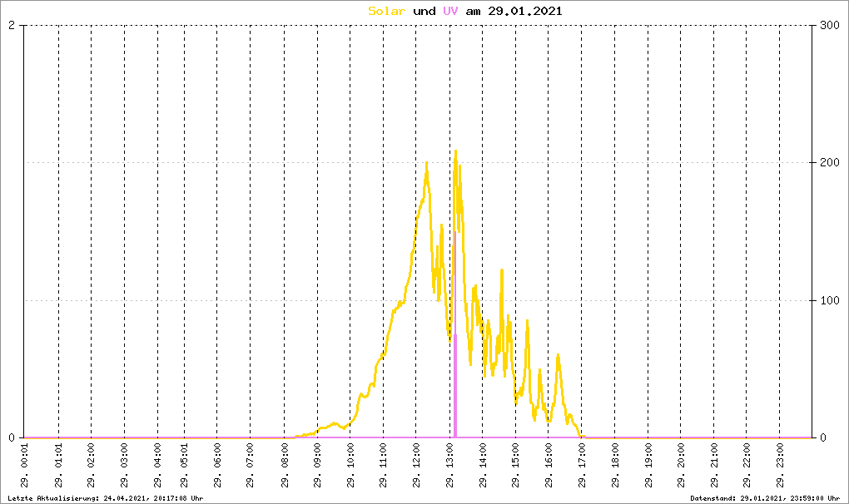This screenshot has width=849, height=504.
Task: Click the time label '29. 15:00'
Action: pyautogui.click(x=516, y=466)
